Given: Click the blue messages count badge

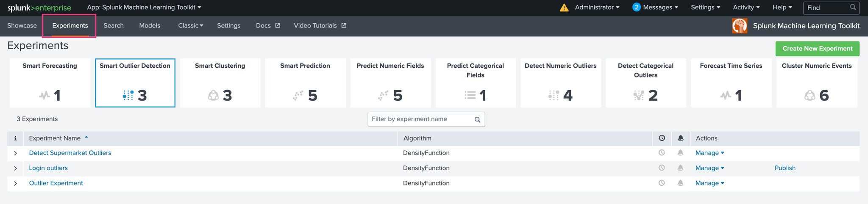Looking at the screenshot, I should coord(636,7).
